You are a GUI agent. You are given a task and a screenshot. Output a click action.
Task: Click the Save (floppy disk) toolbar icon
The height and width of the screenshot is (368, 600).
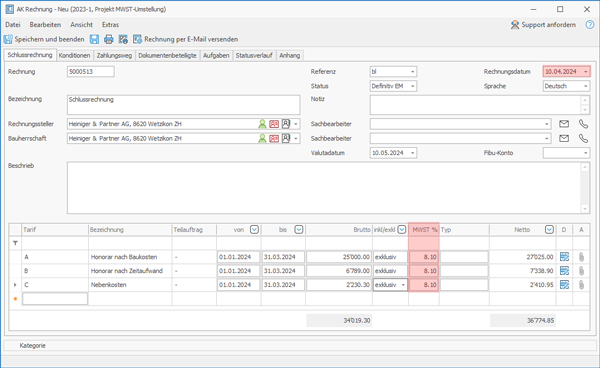pos(94,39)
